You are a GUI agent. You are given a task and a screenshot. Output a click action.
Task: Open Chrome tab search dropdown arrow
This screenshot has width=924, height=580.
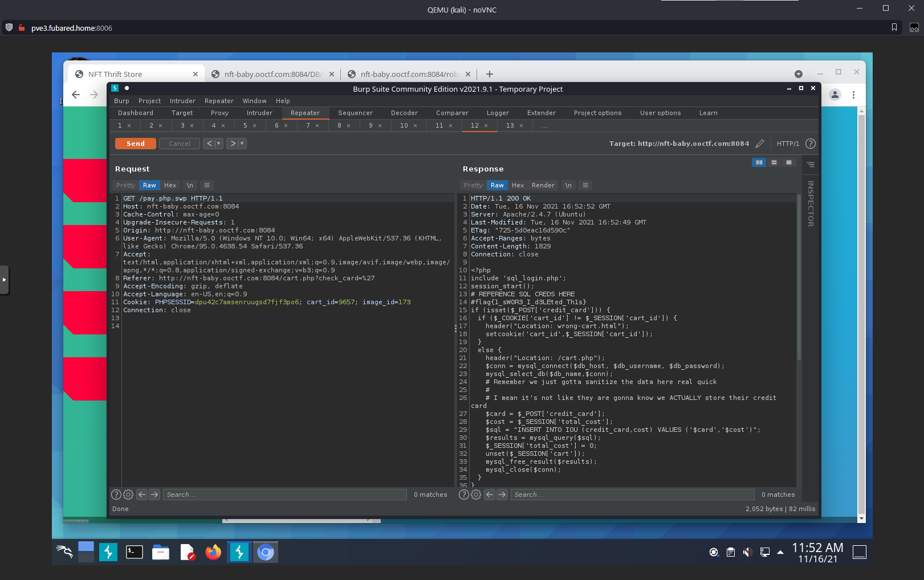(x=799, y=74)
